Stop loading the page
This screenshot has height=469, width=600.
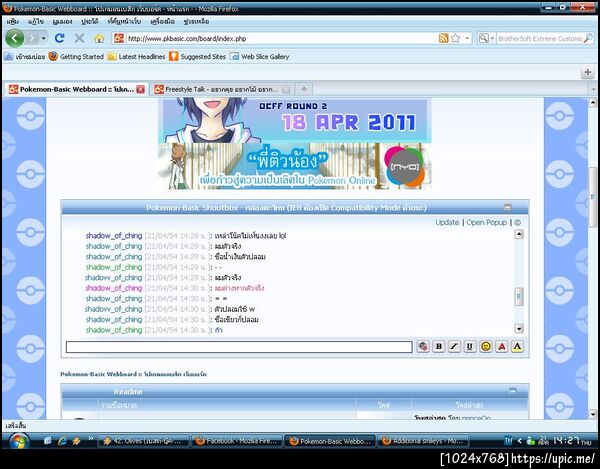coord(79,38)
